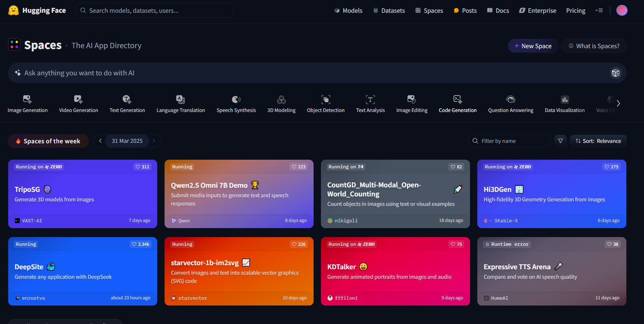This screenshot has width=644, height=324.
Task: Like the DeepSite space (2.34k hearts)
Action: click(x=141, y=244)
